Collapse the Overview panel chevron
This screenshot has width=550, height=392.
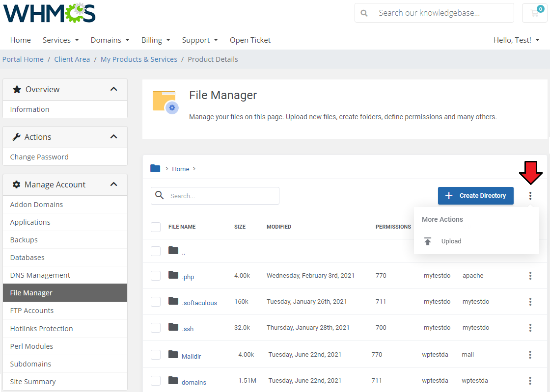tap(113, 89)
